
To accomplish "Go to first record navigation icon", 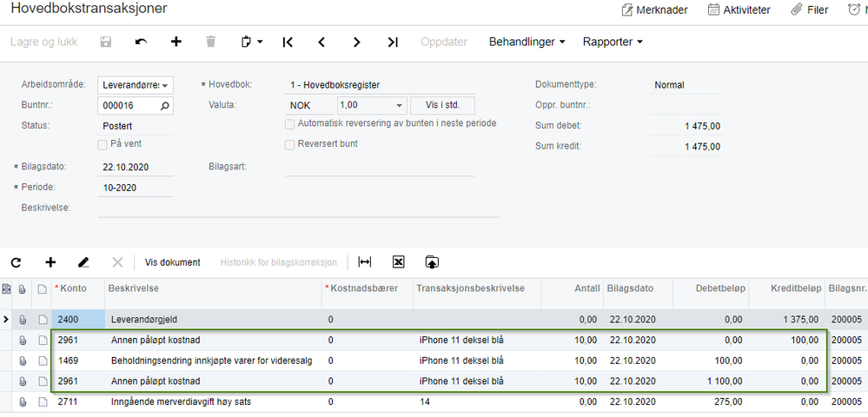I will 288,42.
